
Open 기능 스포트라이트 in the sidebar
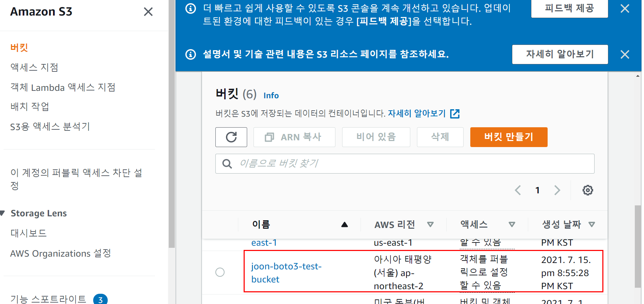point(48,299)
